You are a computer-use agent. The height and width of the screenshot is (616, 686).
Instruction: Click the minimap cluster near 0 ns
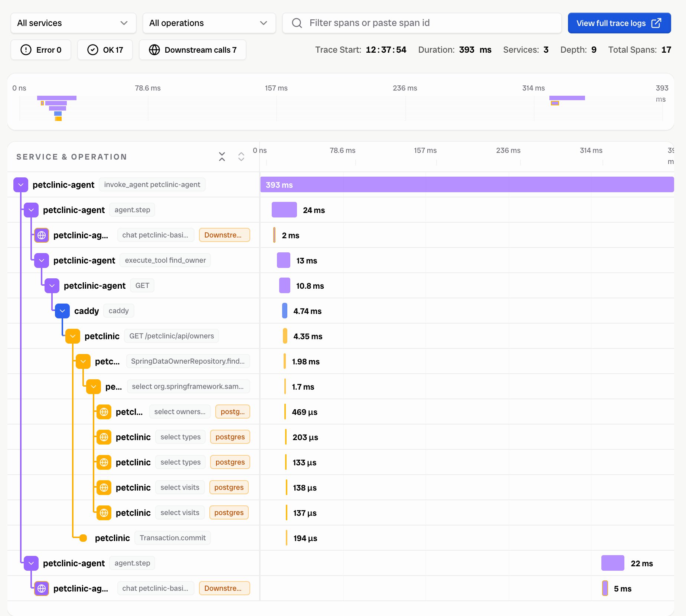(x=57, y=108)
